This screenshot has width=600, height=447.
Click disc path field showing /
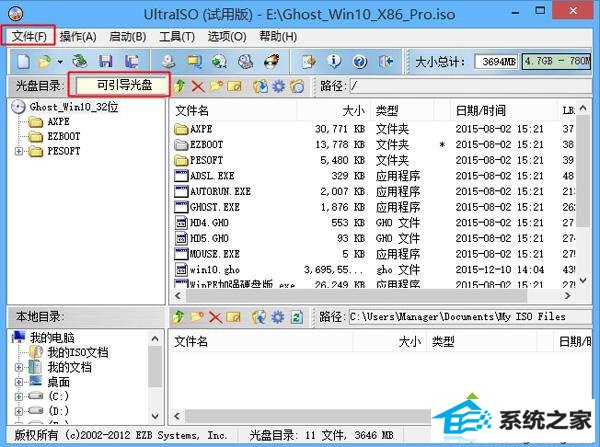471,86
